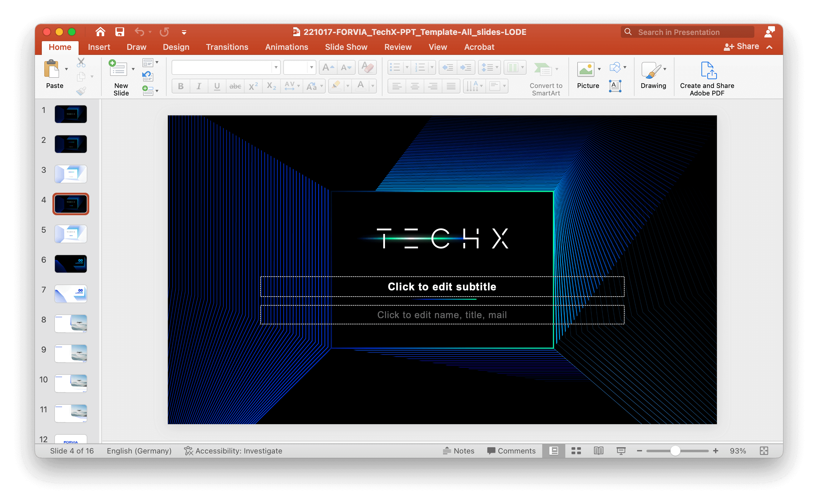818x504 pixels.
Task: Open the bullets list dropdown arrow
Action: (407, 68)
